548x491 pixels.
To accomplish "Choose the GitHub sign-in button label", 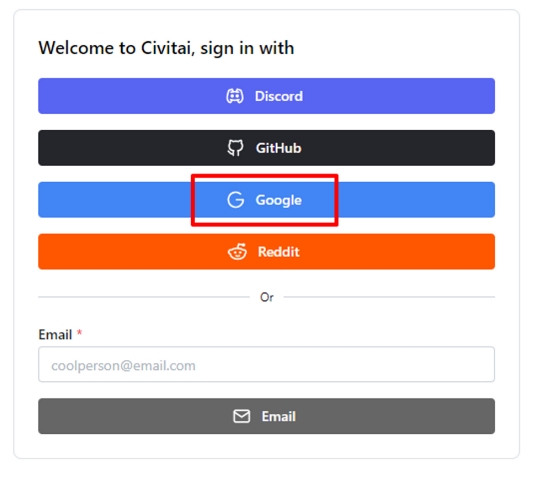I will coord(279,148).
